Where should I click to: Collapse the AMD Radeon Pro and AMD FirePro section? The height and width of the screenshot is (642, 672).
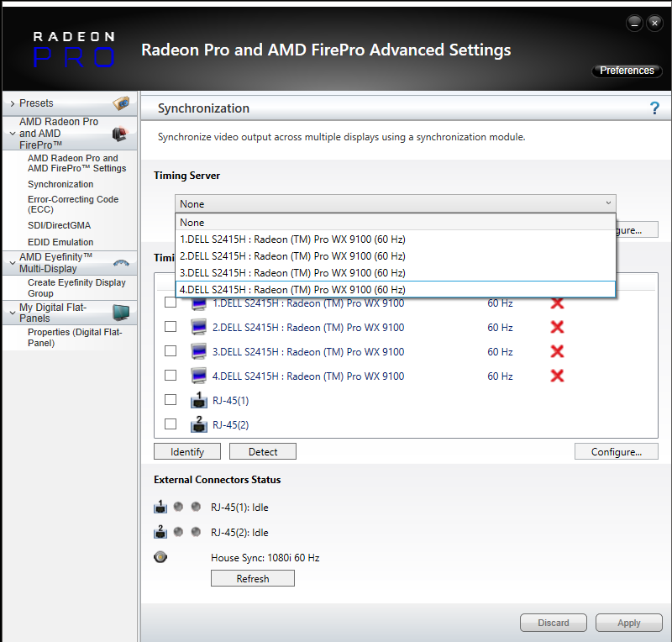pyautogui.click(x=13, y=134)
